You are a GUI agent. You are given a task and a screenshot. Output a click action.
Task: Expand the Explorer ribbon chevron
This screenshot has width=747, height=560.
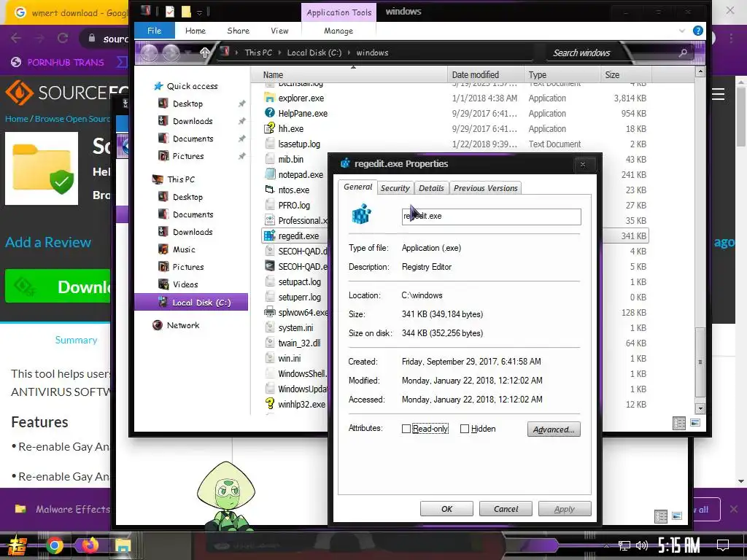pos(682,31)
